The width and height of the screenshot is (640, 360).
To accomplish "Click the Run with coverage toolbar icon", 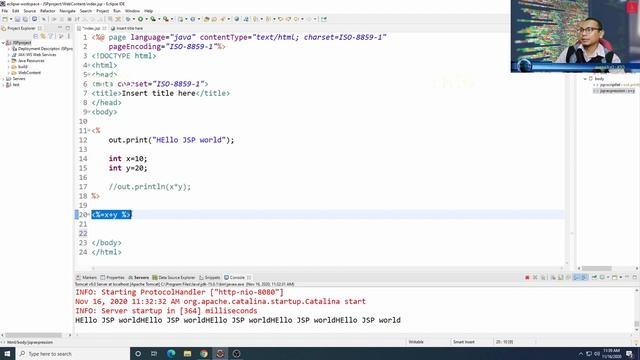I will pos(153,19).
